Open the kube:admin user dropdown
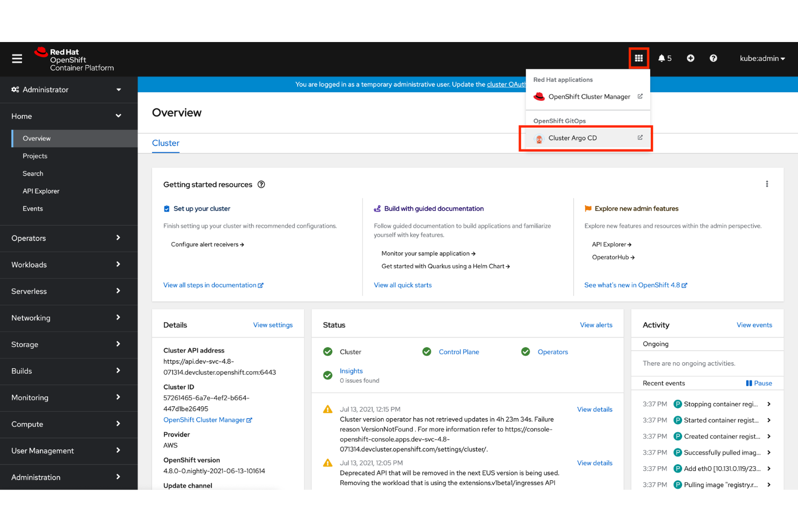Viewport: 798px width, 532px height. [x=762, y=58]
